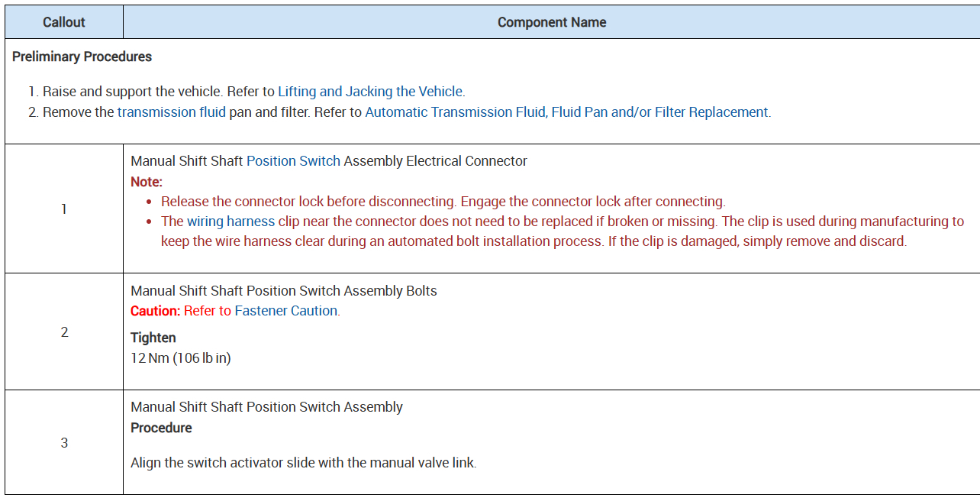This screenshot has height=498, width=980.
Task: Select callout number 1 cell
Action: 64,209
